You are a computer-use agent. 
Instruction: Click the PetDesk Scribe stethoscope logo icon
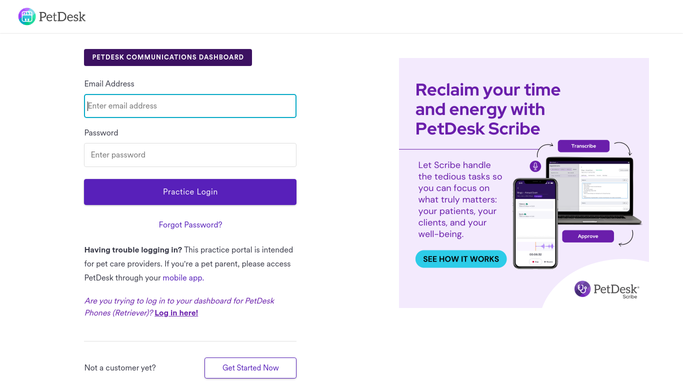point(582,289)
